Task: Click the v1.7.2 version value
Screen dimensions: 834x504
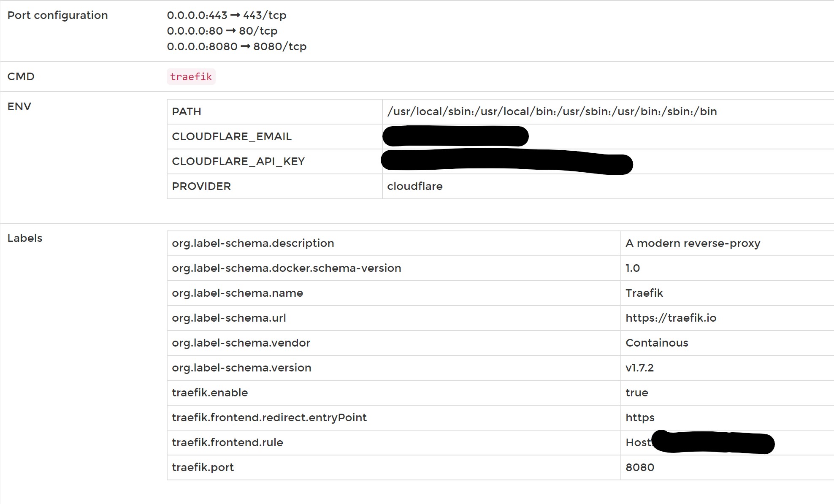Action: point(639,368)
